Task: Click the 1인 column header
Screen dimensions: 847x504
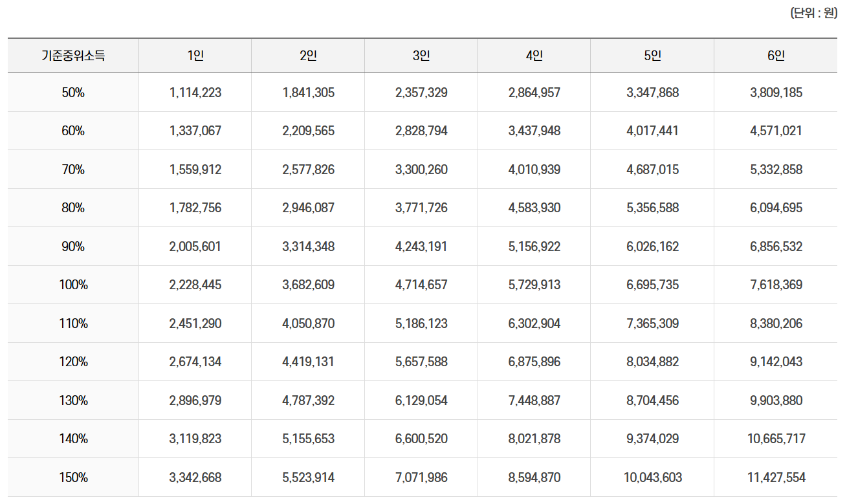Action: tap(195, 56)
